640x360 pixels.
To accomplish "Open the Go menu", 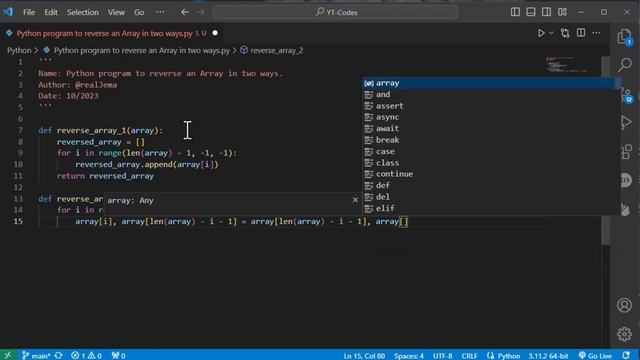I will (139, 12).
